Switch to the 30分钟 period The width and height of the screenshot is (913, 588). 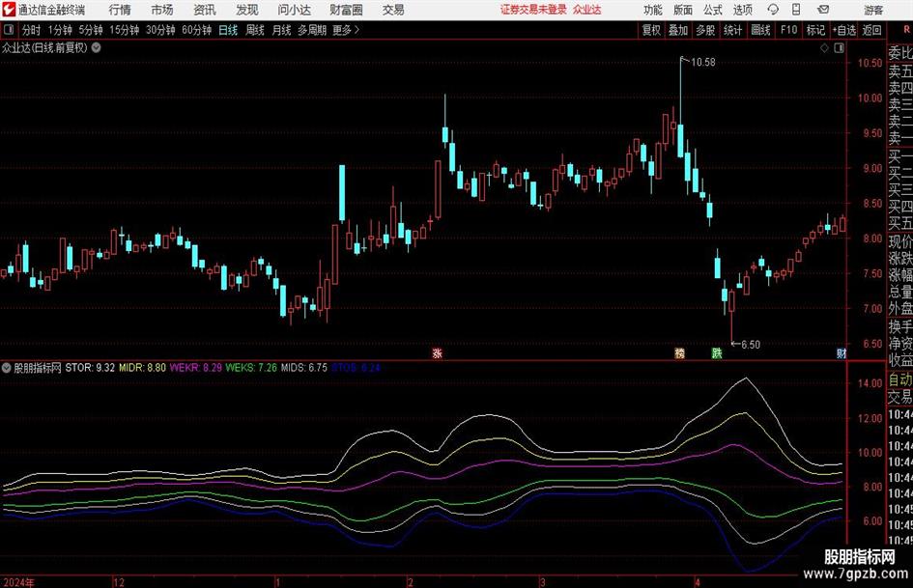point(160,30)
